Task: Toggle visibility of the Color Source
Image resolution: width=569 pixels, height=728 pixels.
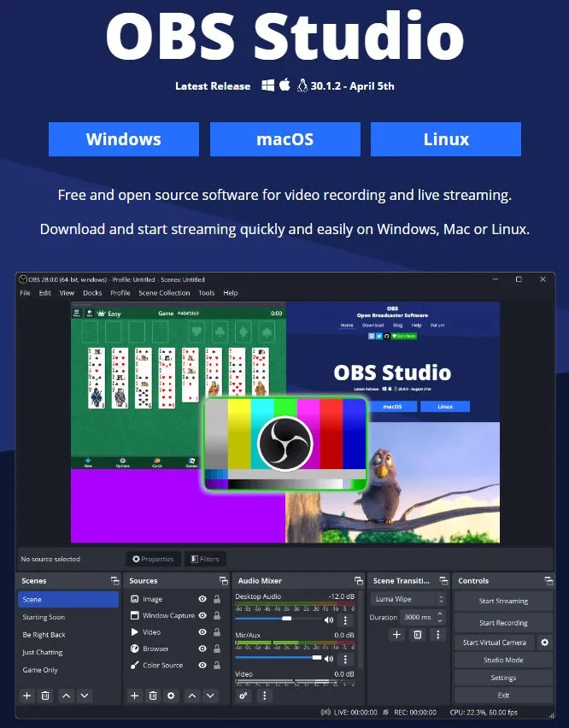Action: tap(202, 665)
